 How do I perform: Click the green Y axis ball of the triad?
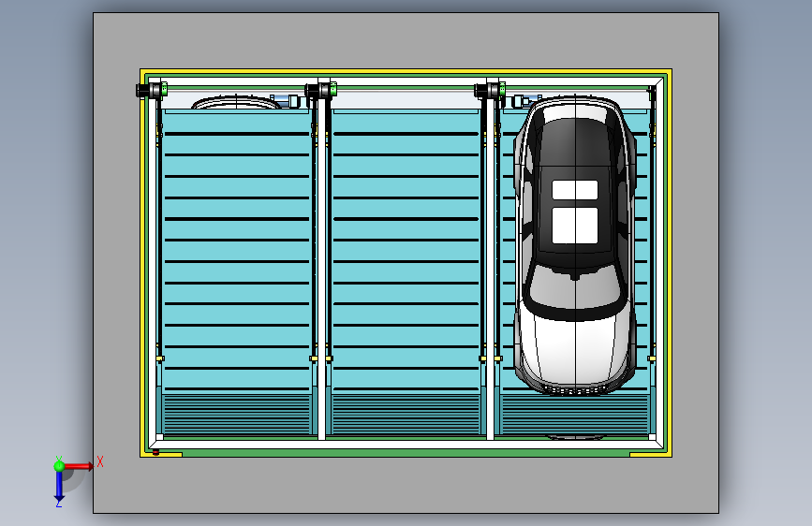[x=59, y=465]
